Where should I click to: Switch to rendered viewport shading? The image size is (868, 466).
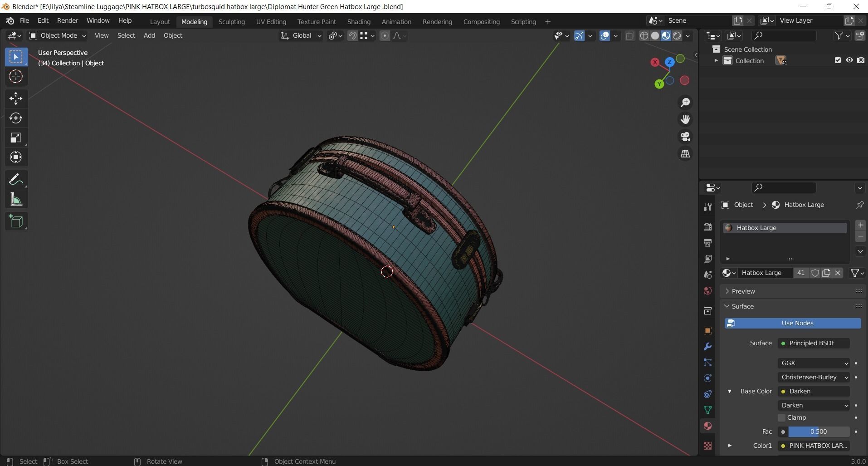[677, 35]
